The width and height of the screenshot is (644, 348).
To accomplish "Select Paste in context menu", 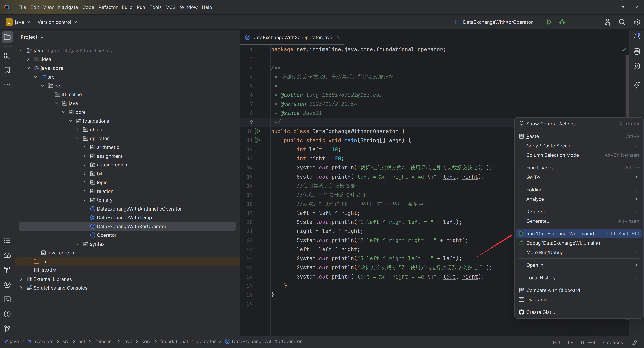I will coord(579,136).
